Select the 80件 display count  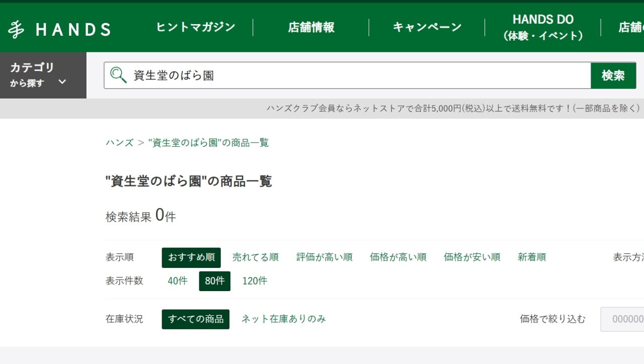(215, 281)
